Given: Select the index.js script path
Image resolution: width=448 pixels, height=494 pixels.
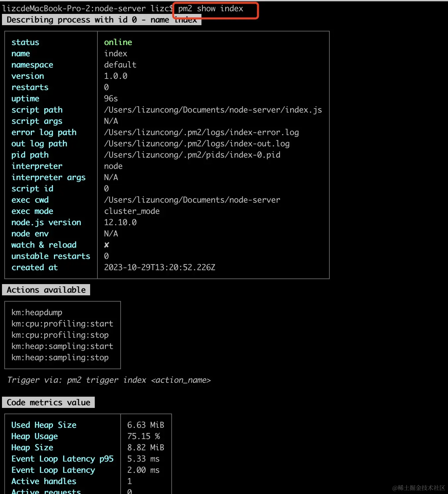Looking at the screenshot, I should [x=213, y=110].
